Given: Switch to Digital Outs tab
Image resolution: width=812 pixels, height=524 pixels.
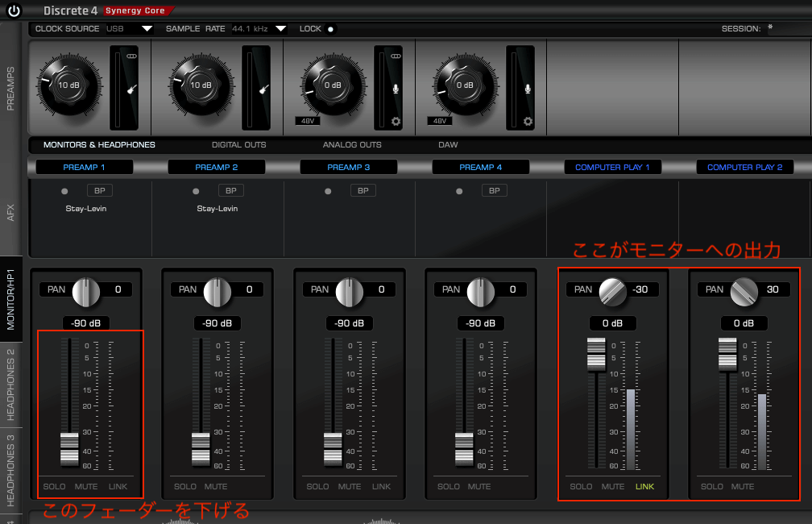Looking at the screenshot, I should tap(238, 144).
